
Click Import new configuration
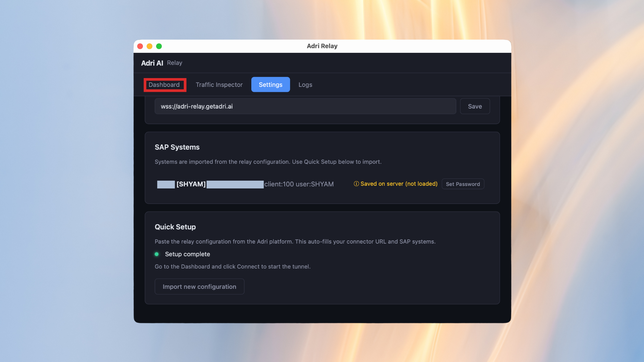tap(199, 287)
